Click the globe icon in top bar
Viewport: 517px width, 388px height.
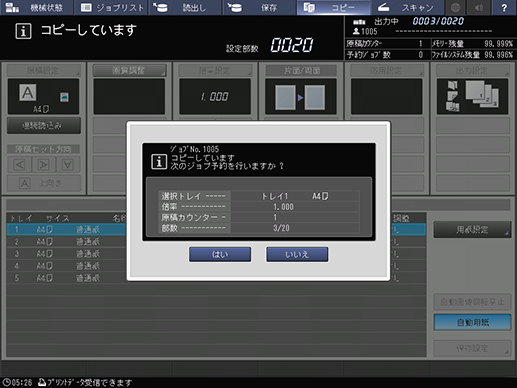456,7
